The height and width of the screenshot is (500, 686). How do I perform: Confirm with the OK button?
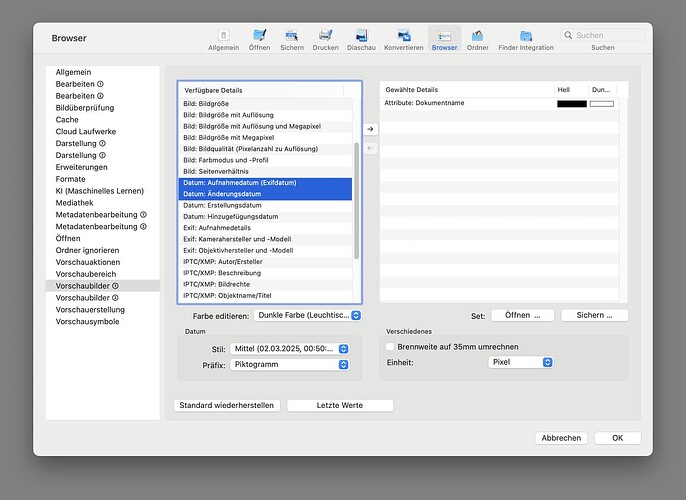click(x=618, y=438)
